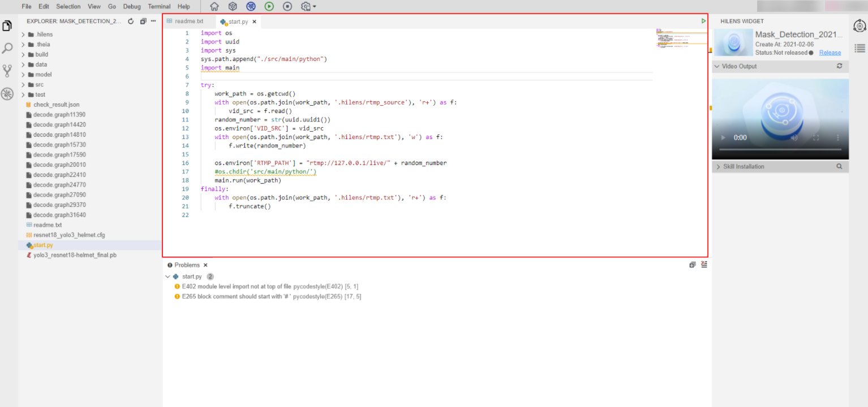
Task: Click the blue debug bug toolbar icon
Action: tap(251, 6)
